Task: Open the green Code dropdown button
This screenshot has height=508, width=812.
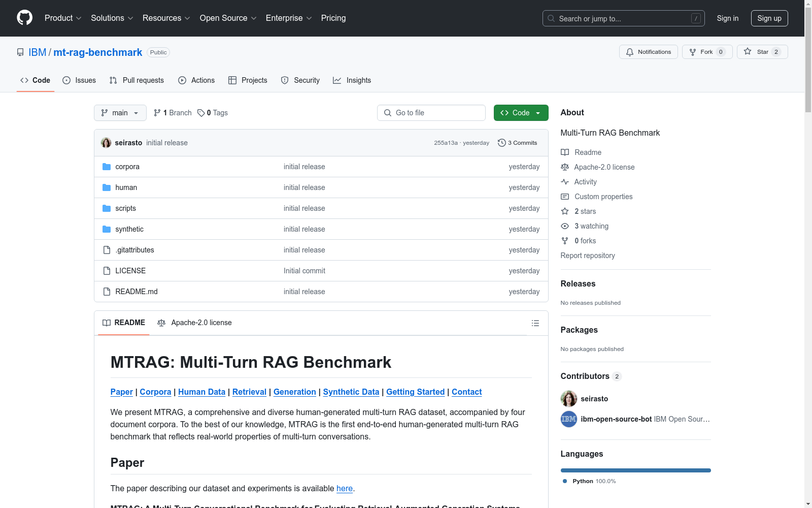Action: coord(521,113)
